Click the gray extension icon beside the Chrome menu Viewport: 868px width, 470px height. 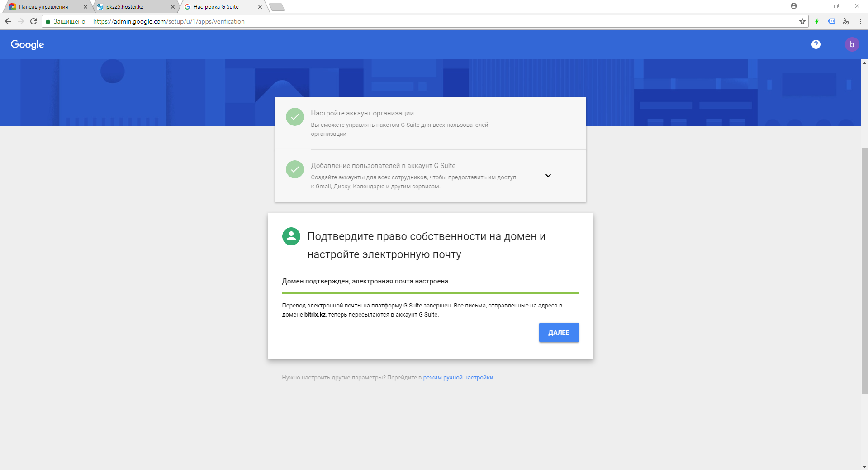click(x=846, y=21)
